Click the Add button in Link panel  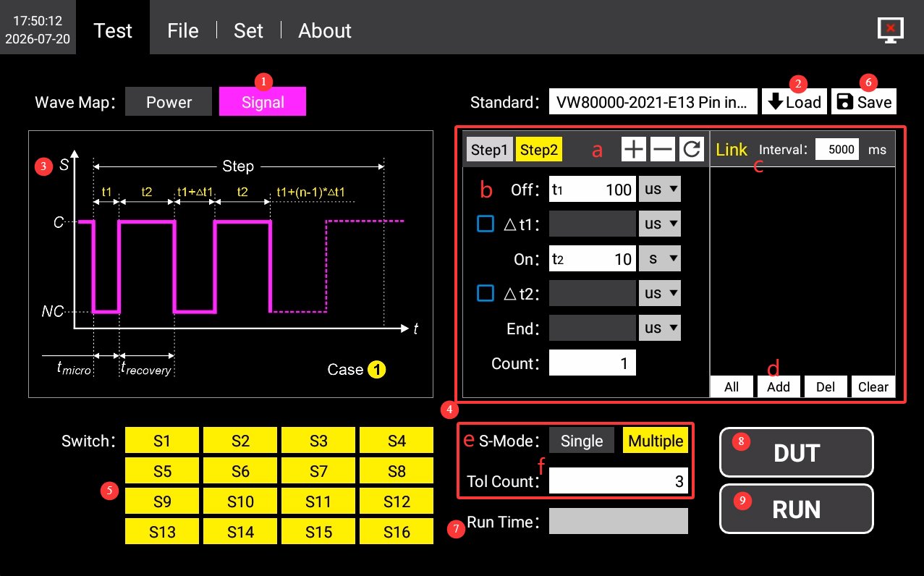tap(779, 386)
